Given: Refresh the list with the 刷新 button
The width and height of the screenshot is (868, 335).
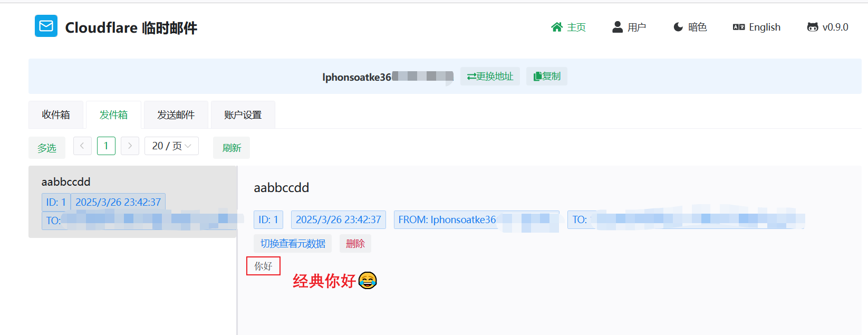Looking at the screenshot, I should click(232, 148).
